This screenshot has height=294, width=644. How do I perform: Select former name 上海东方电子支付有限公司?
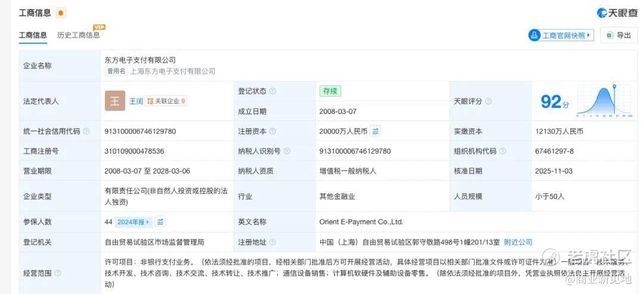173,71
